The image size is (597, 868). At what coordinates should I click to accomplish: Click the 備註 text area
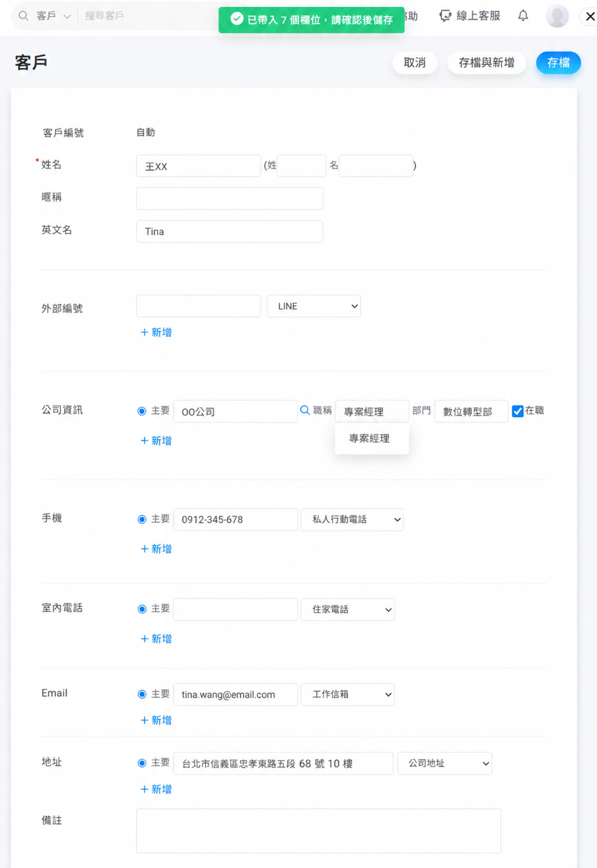coord(318,831)
